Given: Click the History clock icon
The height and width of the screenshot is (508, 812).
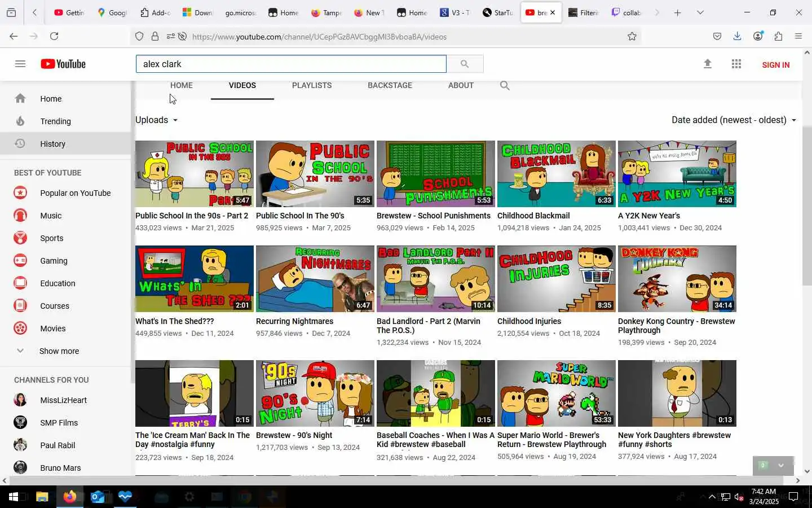Looking at the screenshot, I should coord(20,143).
